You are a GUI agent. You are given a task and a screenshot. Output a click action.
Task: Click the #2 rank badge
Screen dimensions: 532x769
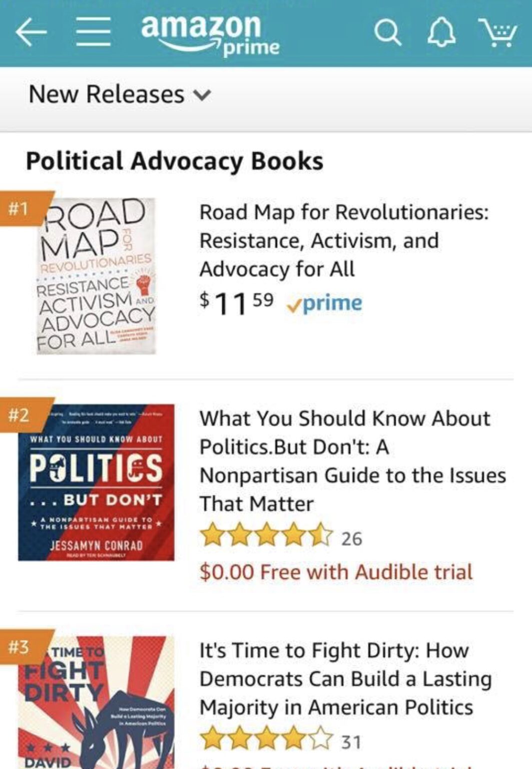20,415
